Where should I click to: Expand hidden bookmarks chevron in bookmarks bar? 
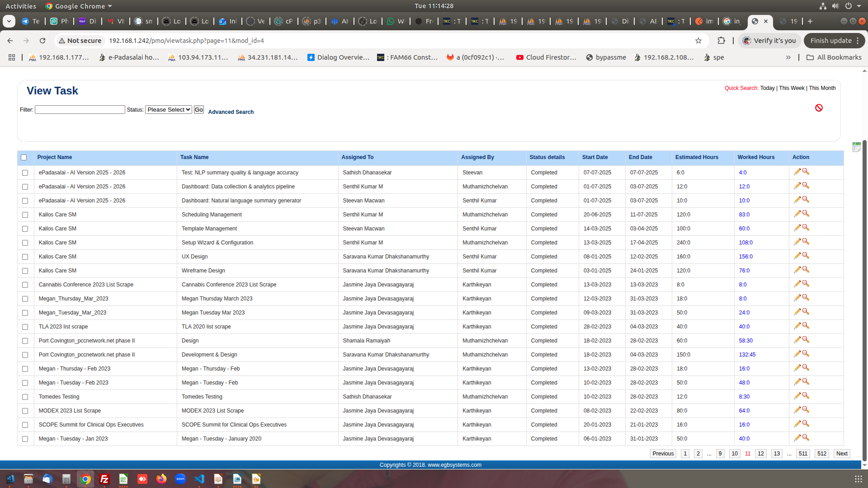click(x=788, y=57)
